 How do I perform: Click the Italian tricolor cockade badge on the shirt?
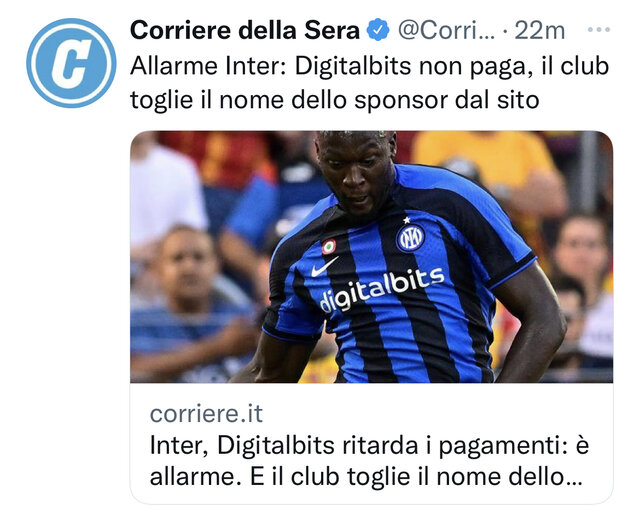pyautogui.click(x=329, y=247)
